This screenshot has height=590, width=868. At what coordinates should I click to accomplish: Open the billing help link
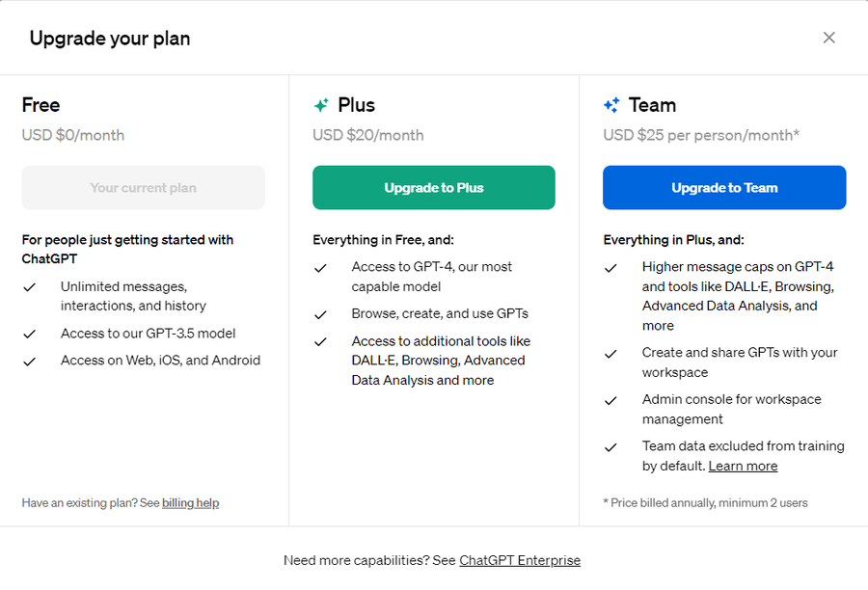(190, 502)
